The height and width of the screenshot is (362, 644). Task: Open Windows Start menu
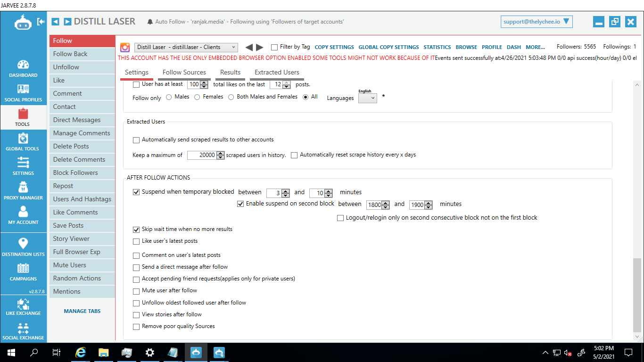click(x=11, y=352)
